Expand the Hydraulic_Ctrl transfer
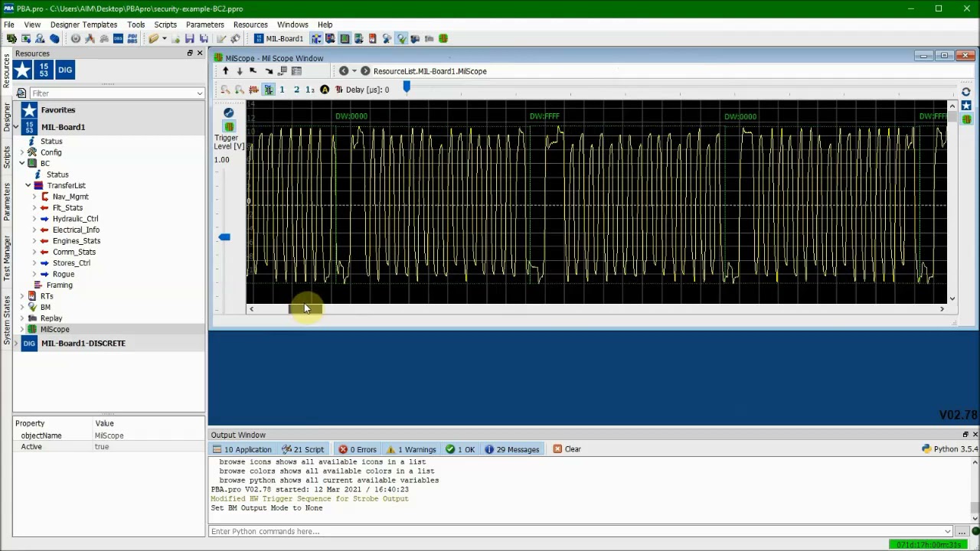Screen dimensions: 980x551 (x=34, y=219)
